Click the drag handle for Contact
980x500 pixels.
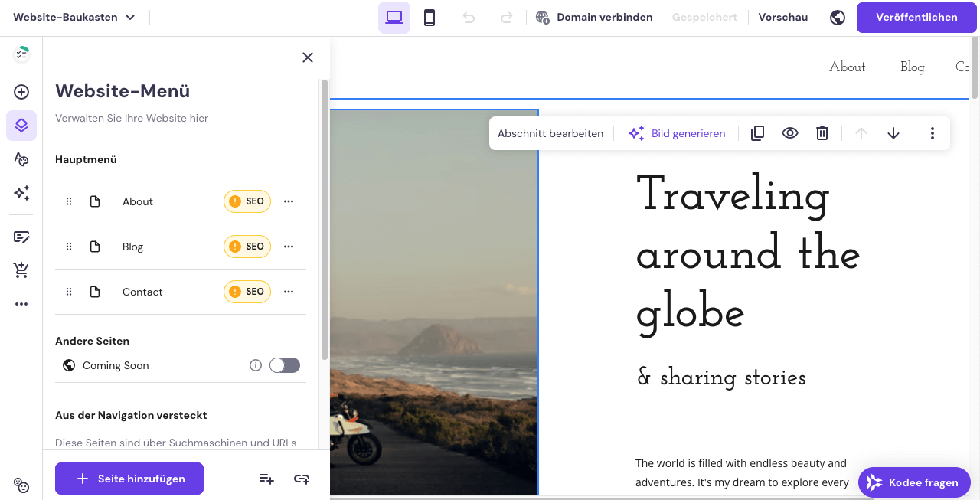tap(69, 292)
